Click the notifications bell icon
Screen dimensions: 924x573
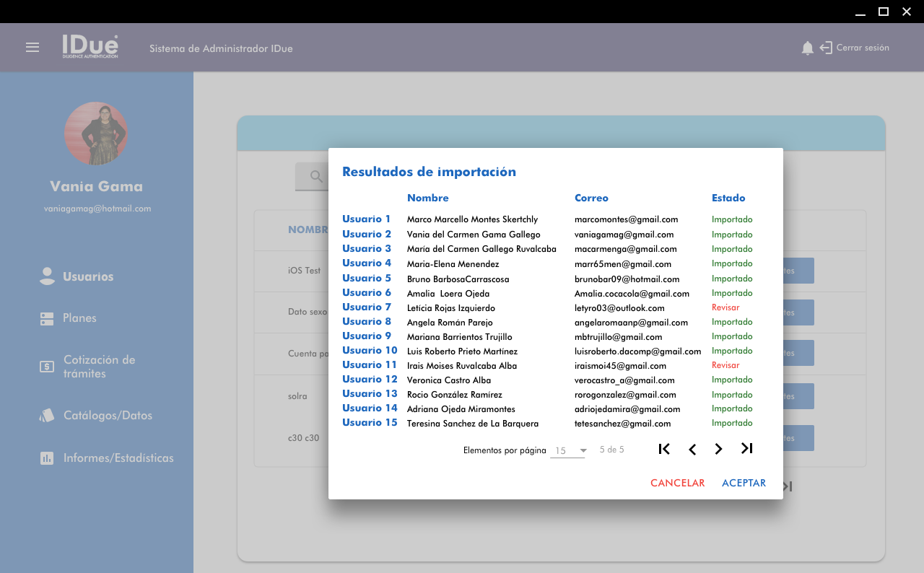tap(807, 48)
